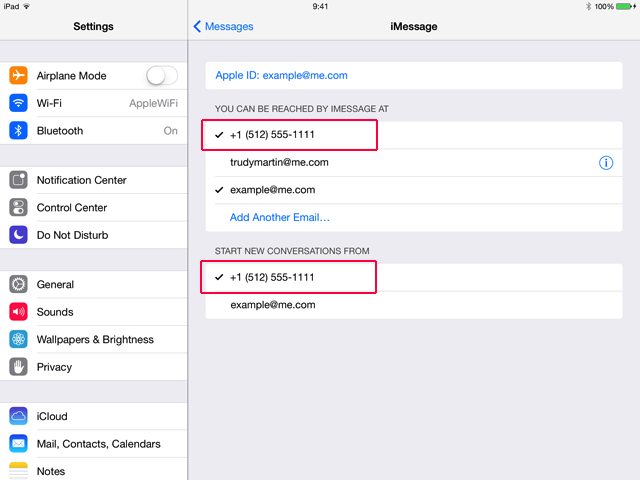The height and width of the screenshot is (480, 640).
Task: Tap the Bluetooth icon
Action: click(18, 131)
